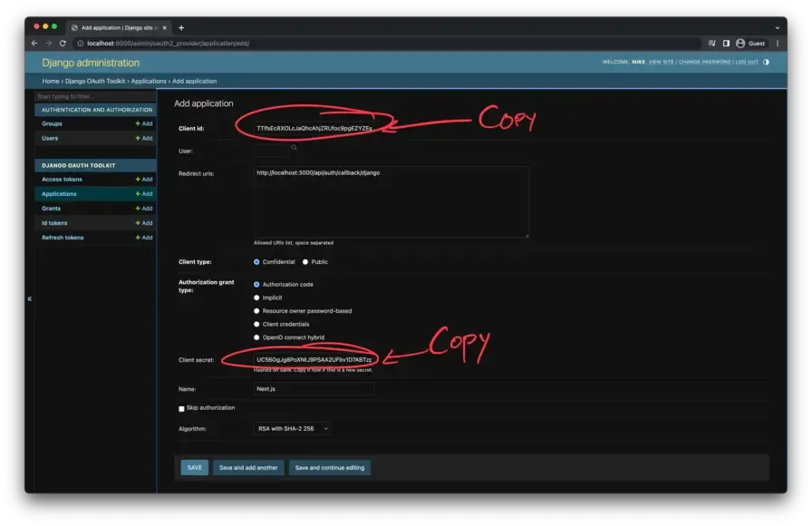This screenshot has height=526, width=812.
Task: Reload the page with the refresh icon
Action: click(63, 44)
